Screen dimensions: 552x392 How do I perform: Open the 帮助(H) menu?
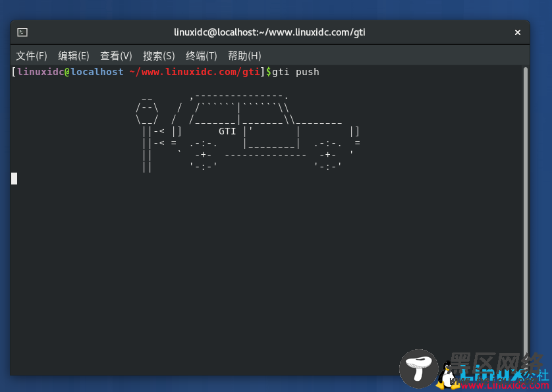pos(244,55)
